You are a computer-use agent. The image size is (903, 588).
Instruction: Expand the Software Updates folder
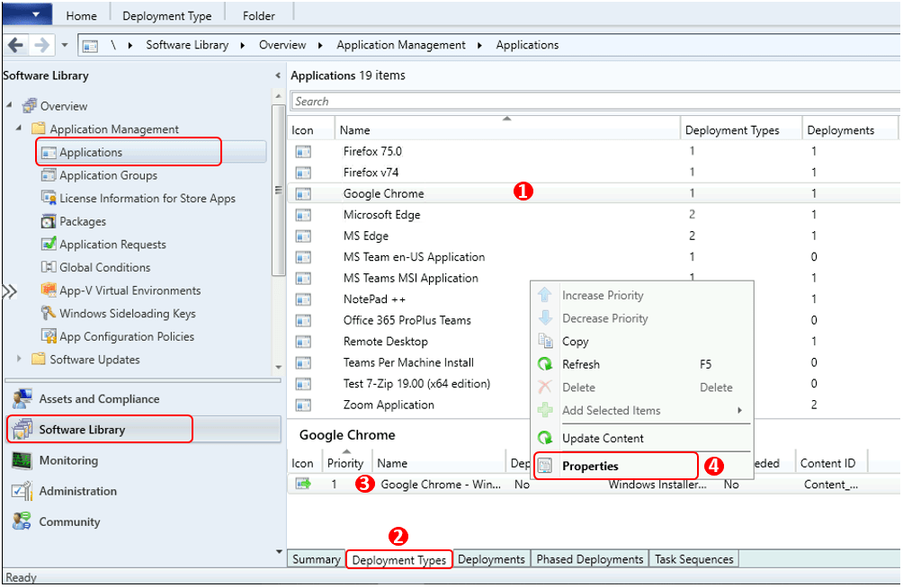point(20,359)
